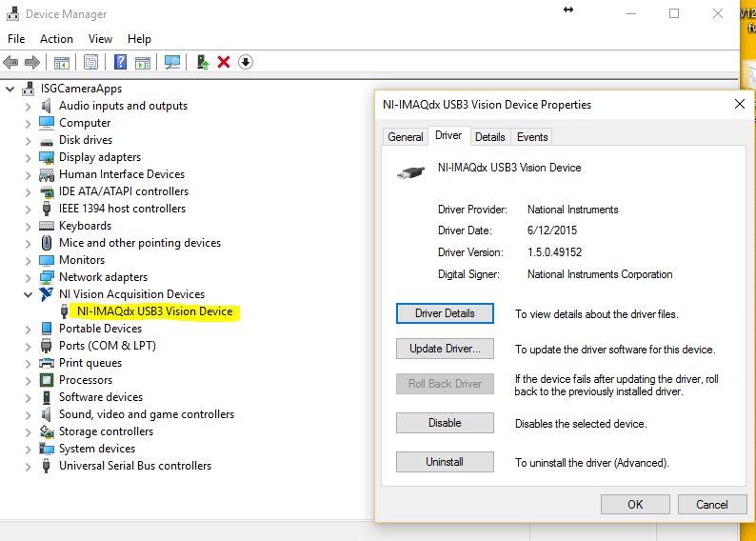Click the Print queues printer icon
The width and height of the screenshot is (756, 541).
47,363
